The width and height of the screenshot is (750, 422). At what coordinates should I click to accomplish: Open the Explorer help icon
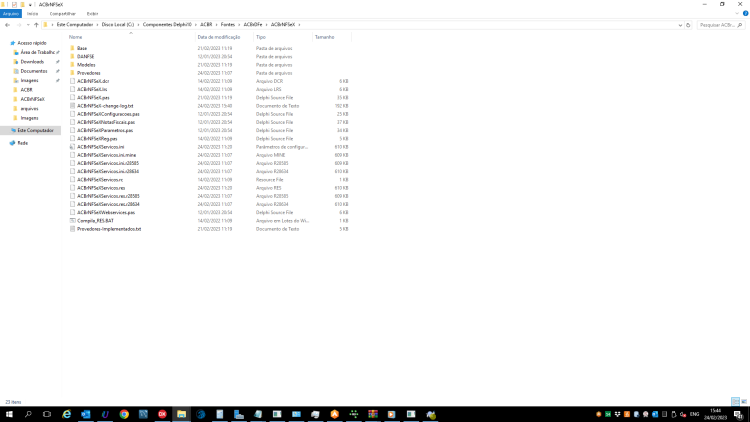745,13
